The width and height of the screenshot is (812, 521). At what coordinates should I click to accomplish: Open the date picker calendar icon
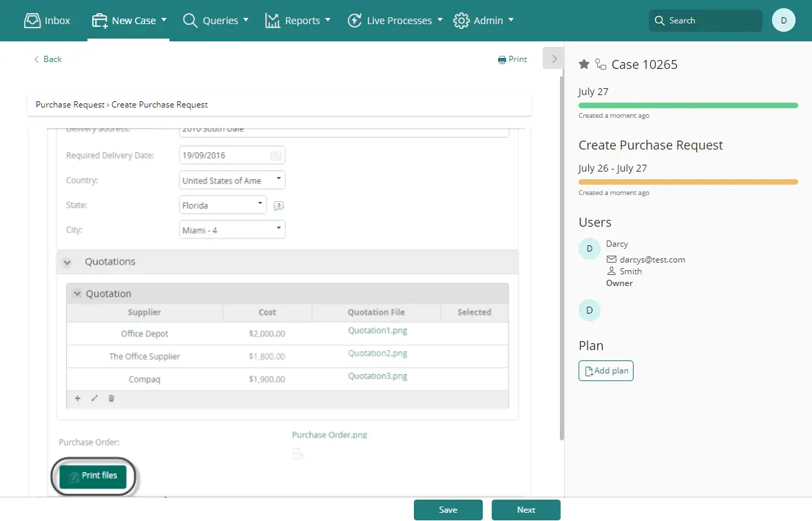276,156
